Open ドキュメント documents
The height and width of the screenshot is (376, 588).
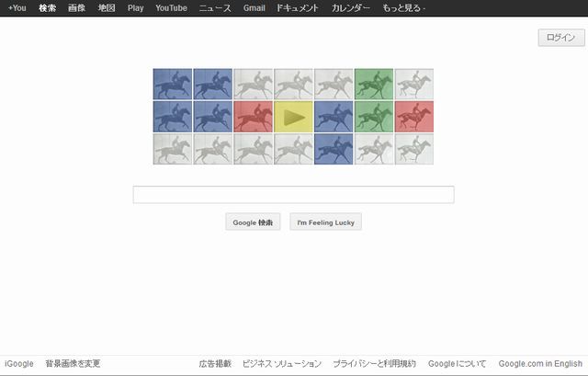tap(298, 8)
